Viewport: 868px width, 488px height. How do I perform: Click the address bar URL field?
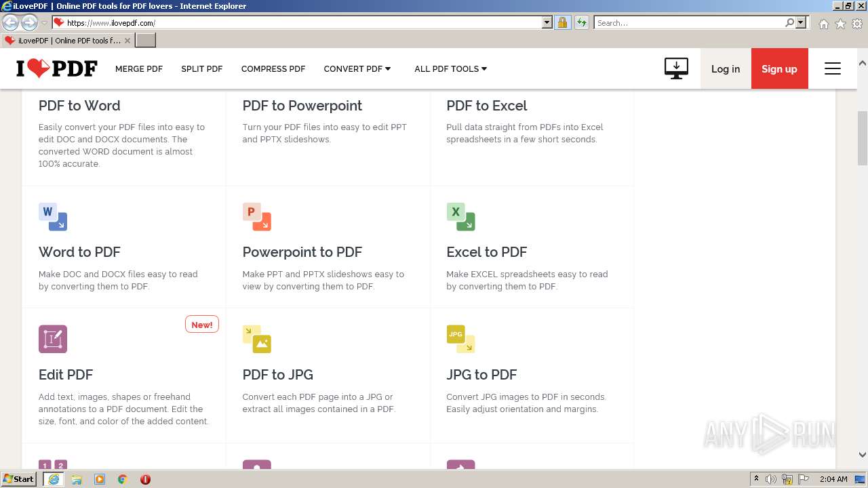[304, 22]
